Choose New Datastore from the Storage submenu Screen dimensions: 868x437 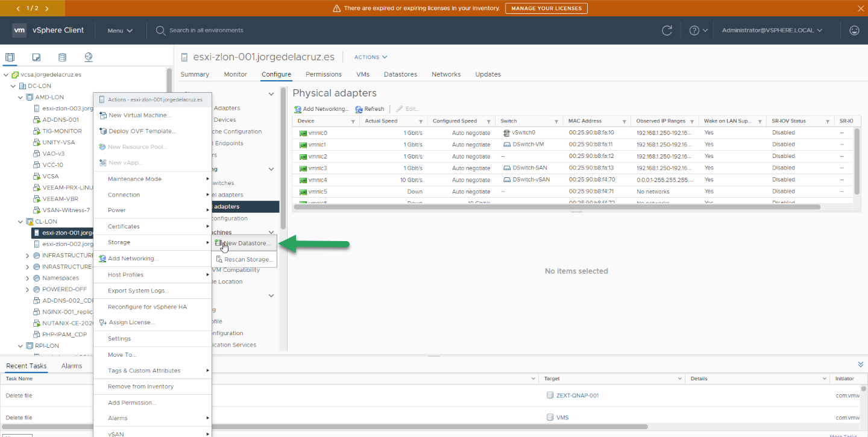[244, 243]
